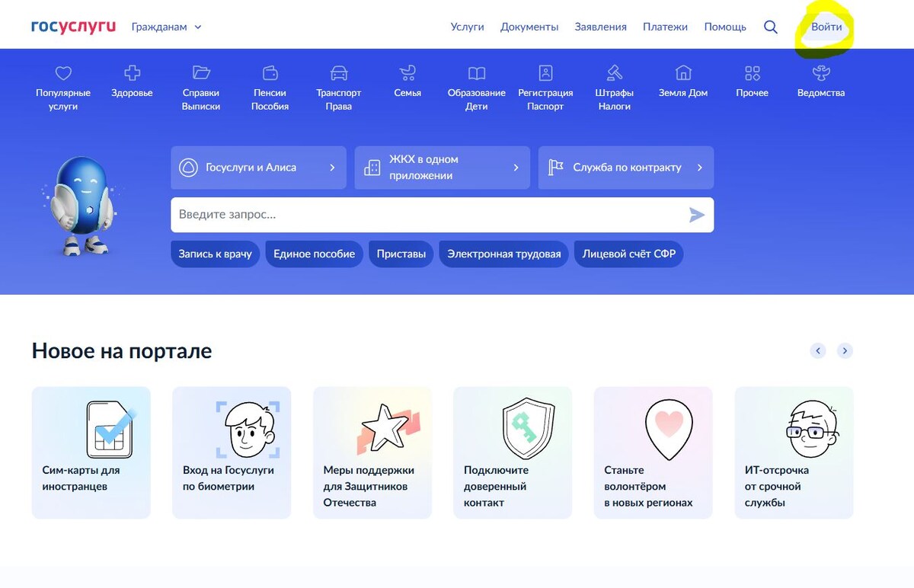The width and height of the screenshot is (914, 588).
Task: Open Станьте волонтёром в новых регионах card
Action: (x=654, y=452)
